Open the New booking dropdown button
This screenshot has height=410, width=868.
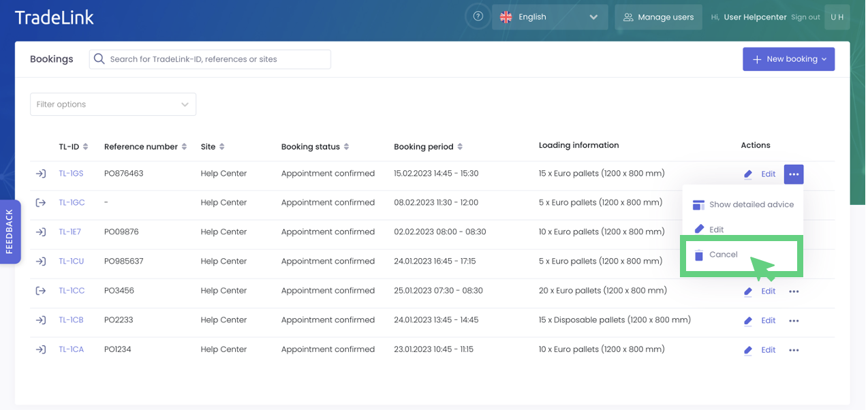tap(788, 59)
